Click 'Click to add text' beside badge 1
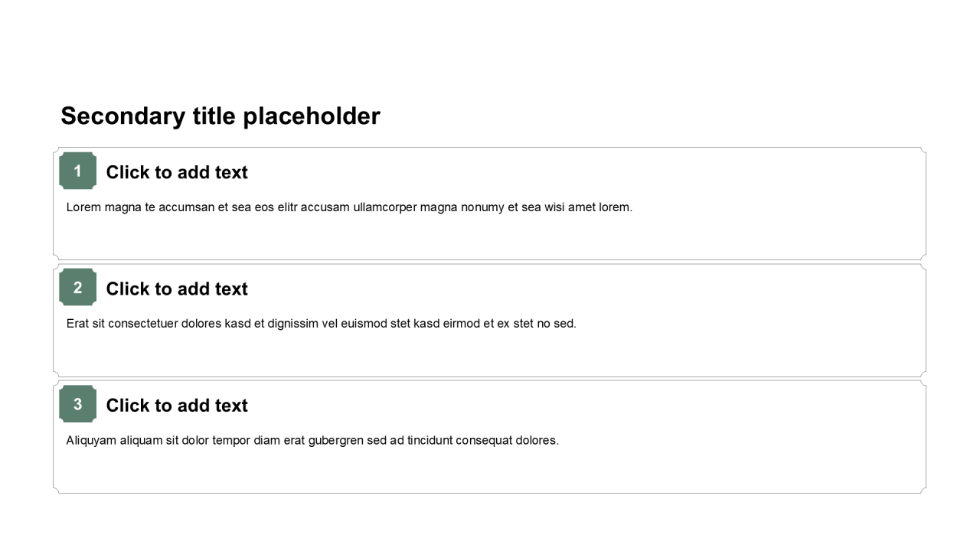980x551 pixels. [177, 173]
